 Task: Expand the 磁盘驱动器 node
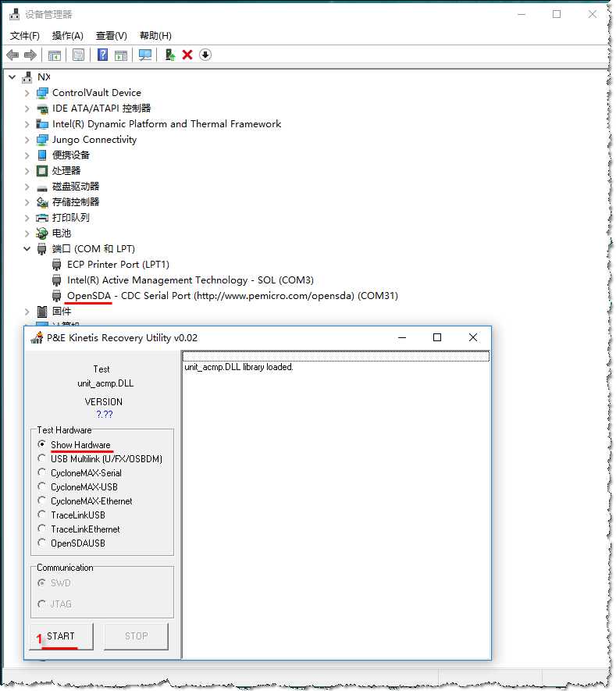[x=27, y=187]
